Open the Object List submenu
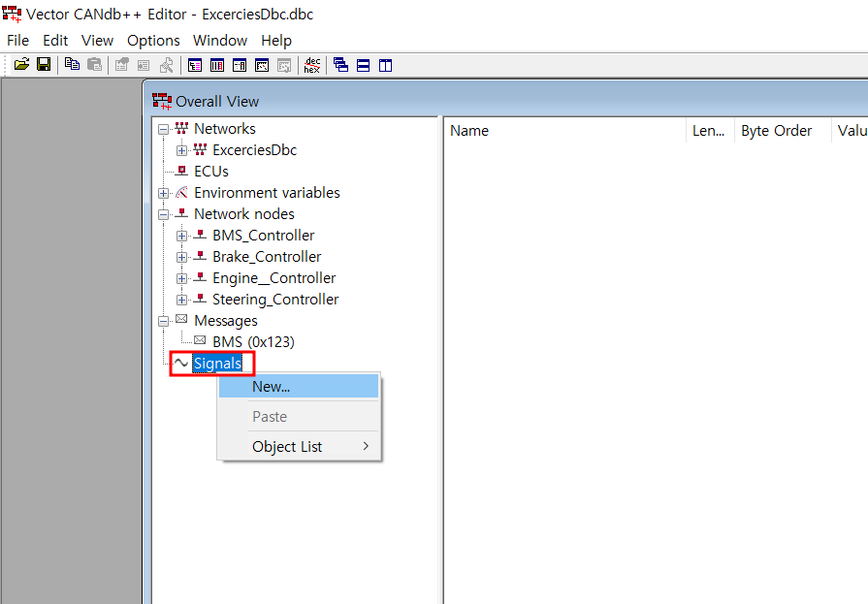868x604 pixels. pos(299,446)
